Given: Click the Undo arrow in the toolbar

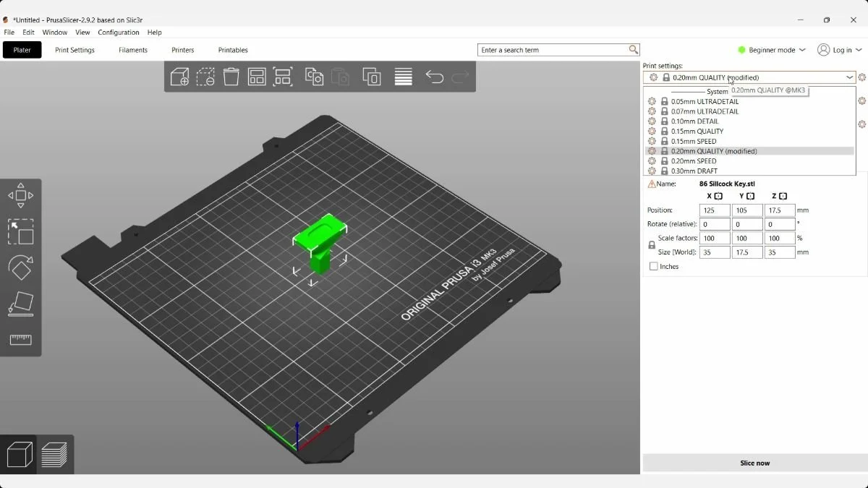Looking at the screenshot, I should pyautogui.click(x=434, y=77).
